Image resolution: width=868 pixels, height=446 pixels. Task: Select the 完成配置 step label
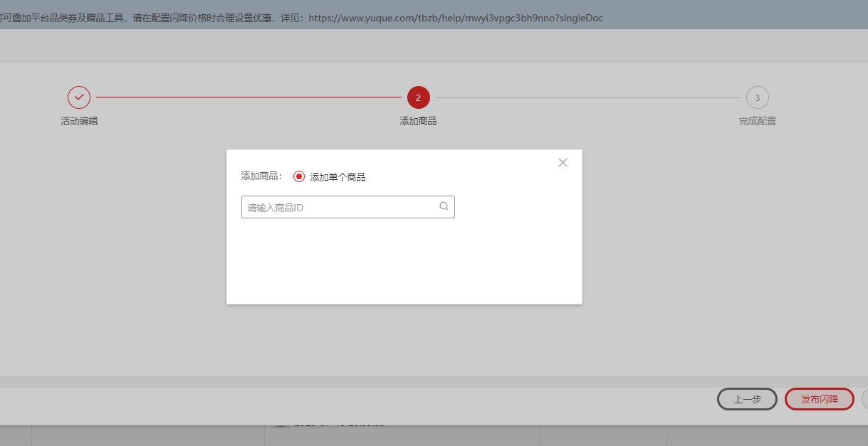point(757,121)
